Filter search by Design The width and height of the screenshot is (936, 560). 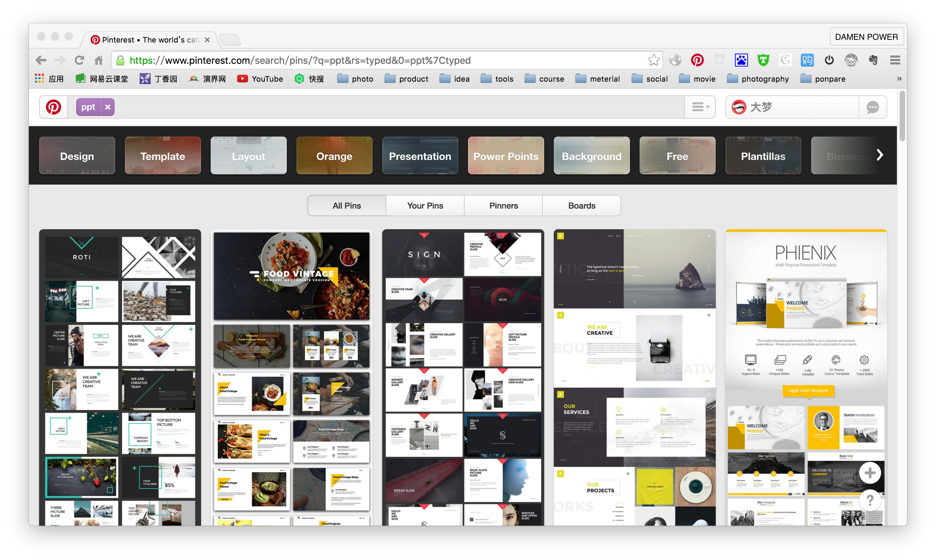tap(77, 155)
